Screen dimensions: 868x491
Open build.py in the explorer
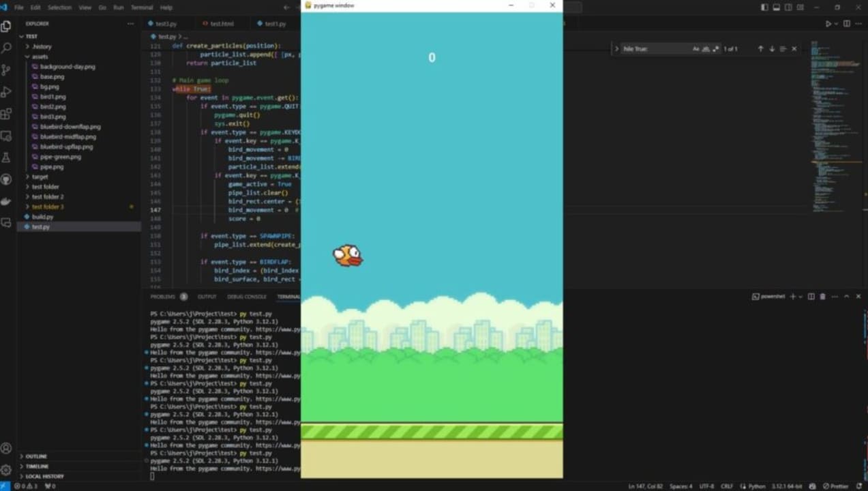[x=42, y=217]
